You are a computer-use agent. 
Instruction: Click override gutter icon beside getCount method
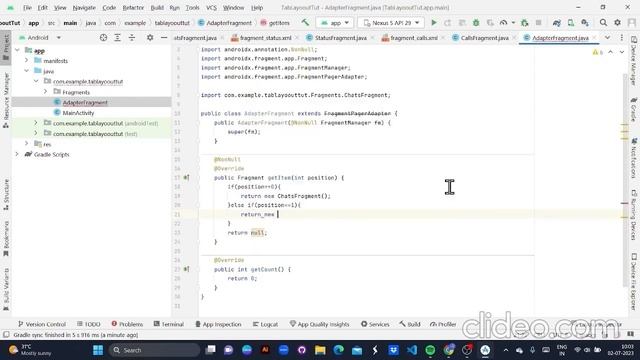coord(186,269)
